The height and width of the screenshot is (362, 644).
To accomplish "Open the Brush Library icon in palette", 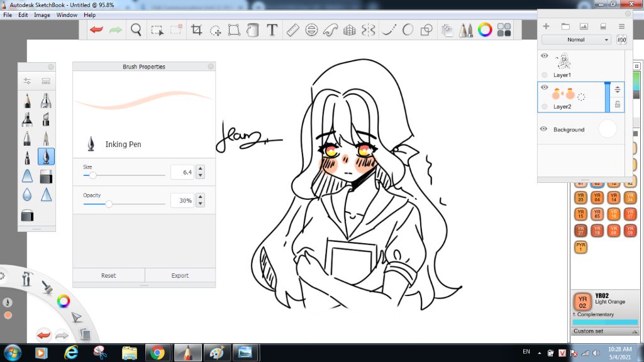I will click(x=46, y=81).
